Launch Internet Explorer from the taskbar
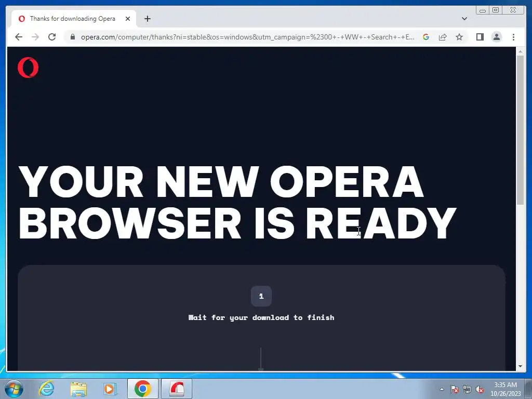The width and height of the screenshot is (532, 399). 46,389
